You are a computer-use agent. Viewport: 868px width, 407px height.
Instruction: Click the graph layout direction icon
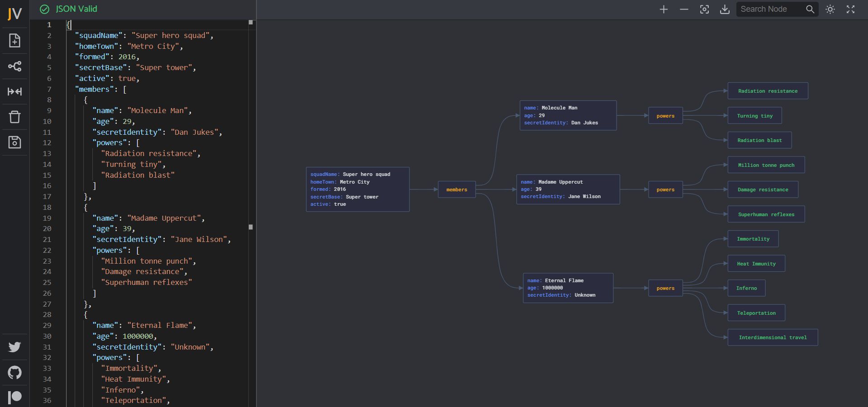click(14, 66)
